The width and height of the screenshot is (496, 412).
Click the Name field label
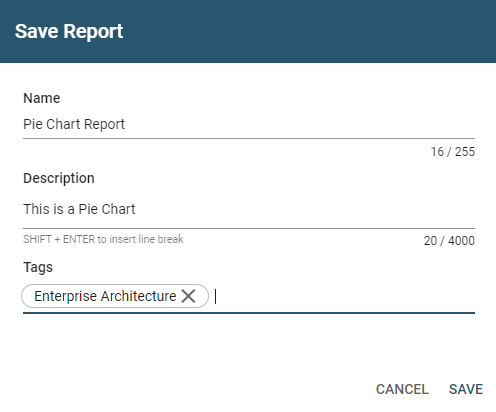tap(42, 98)
